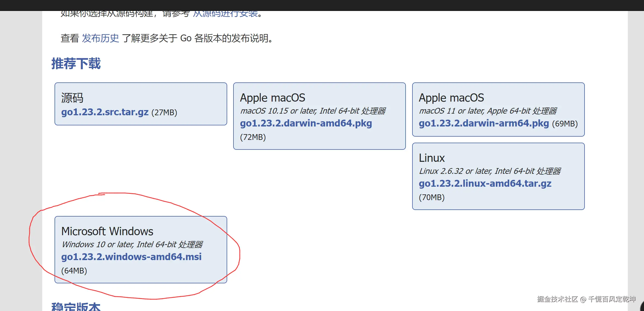Viewport: 644px width, 311px height.
Task: Click Apple macOS title in Intel box
Action: coord(272,98)
